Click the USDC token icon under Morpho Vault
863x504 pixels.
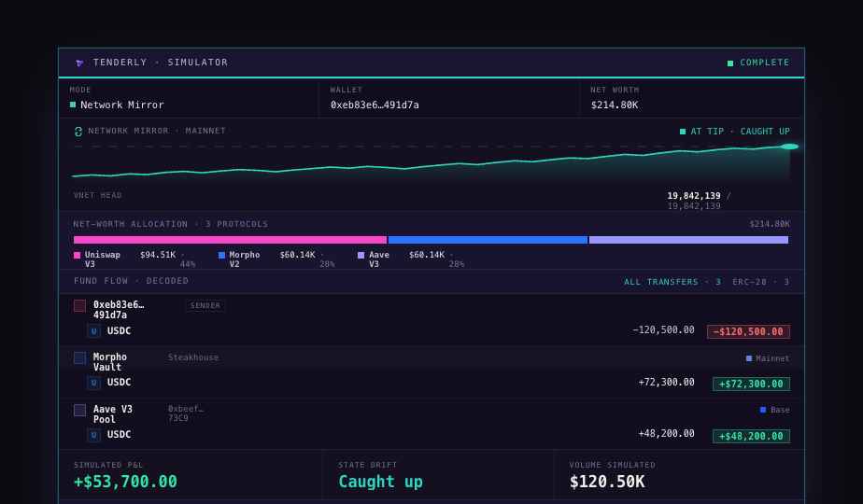[x=93, y=383]
